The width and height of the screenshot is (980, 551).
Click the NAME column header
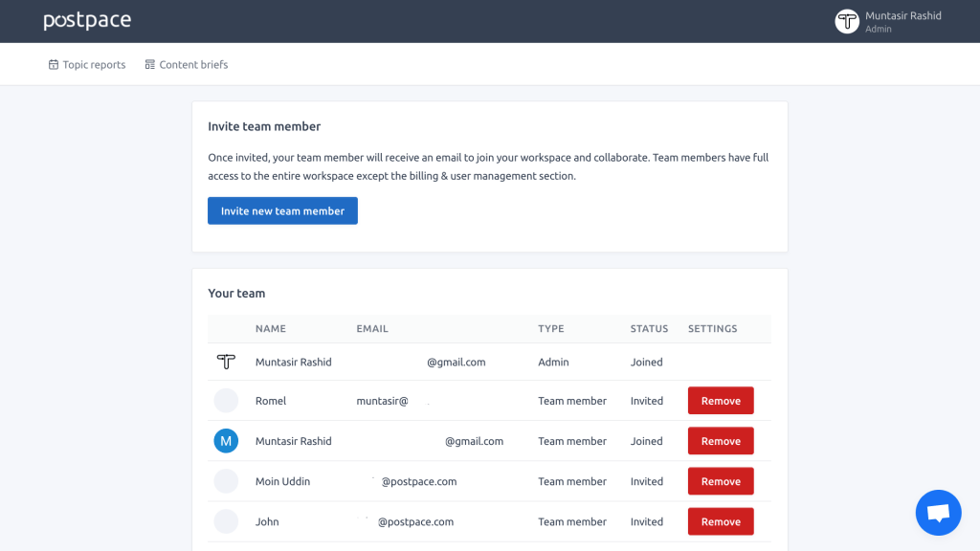tap(271, 329)
